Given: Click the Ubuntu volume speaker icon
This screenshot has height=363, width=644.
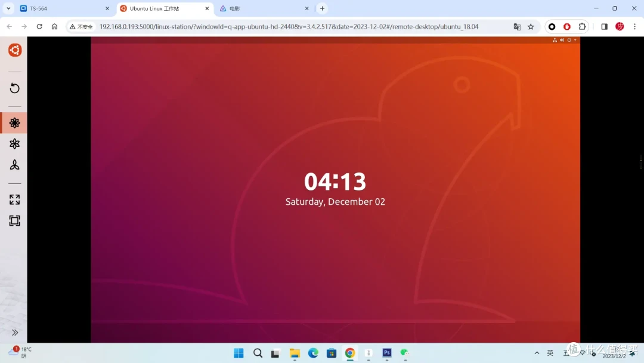Looking at the screenshot, I should (562, 40).
